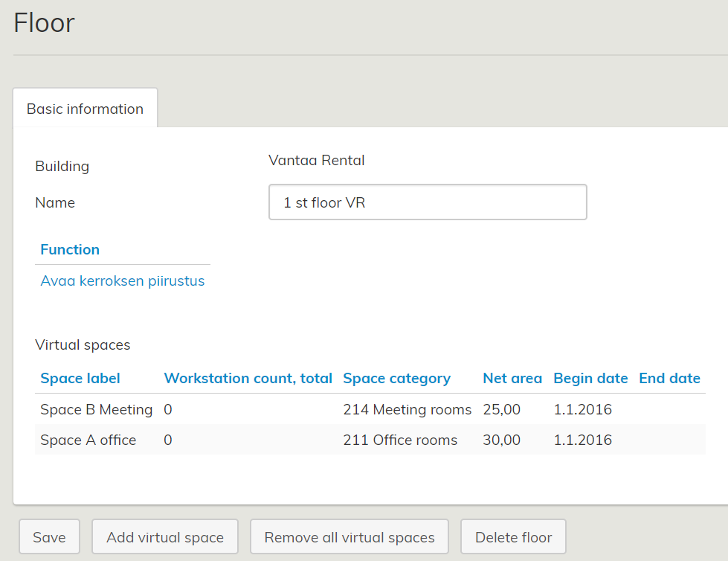The image size is (728, 561).
Task: Click into the floor Name text field
Action: point(428,202)
